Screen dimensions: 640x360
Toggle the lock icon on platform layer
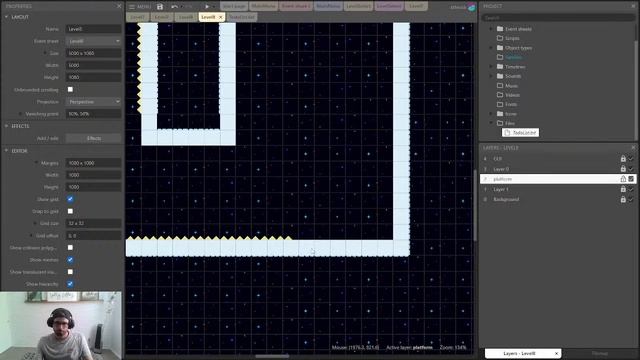[x=623, y=179]
